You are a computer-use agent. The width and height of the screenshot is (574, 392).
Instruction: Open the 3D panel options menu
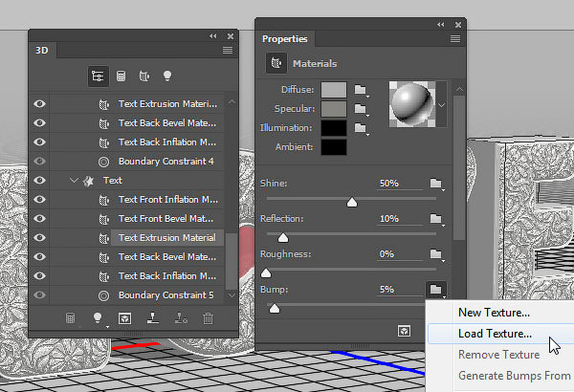pos(228,50)
